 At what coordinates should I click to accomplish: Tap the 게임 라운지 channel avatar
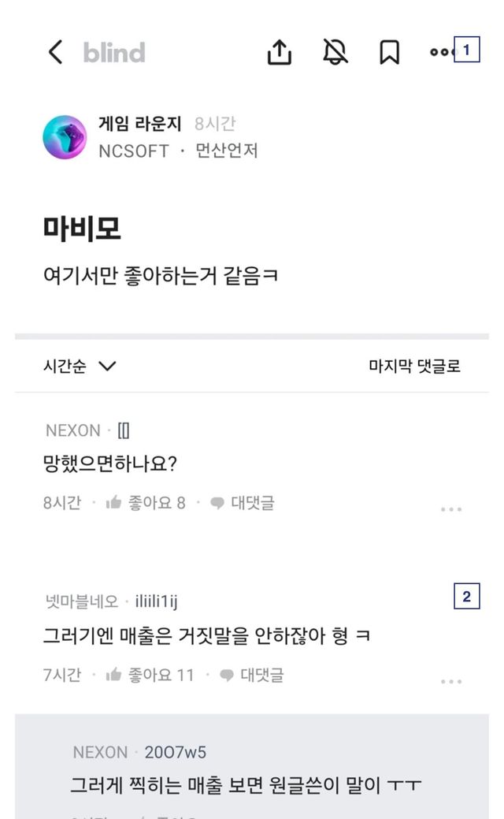[65, 137]
